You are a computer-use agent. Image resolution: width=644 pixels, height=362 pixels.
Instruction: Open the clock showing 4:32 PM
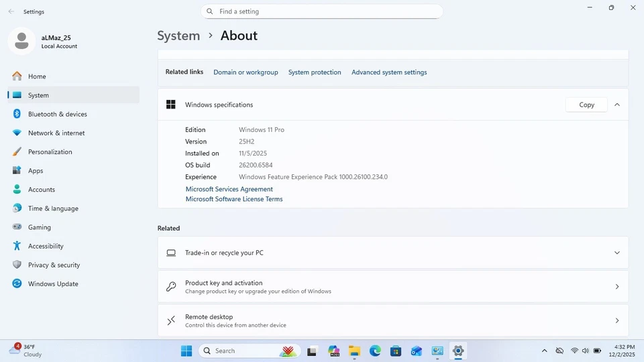point(621,351)
